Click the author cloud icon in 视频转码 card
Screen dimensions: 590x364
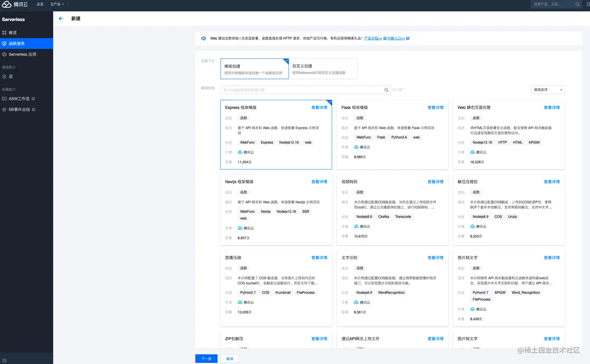click(x=356, y=226)
